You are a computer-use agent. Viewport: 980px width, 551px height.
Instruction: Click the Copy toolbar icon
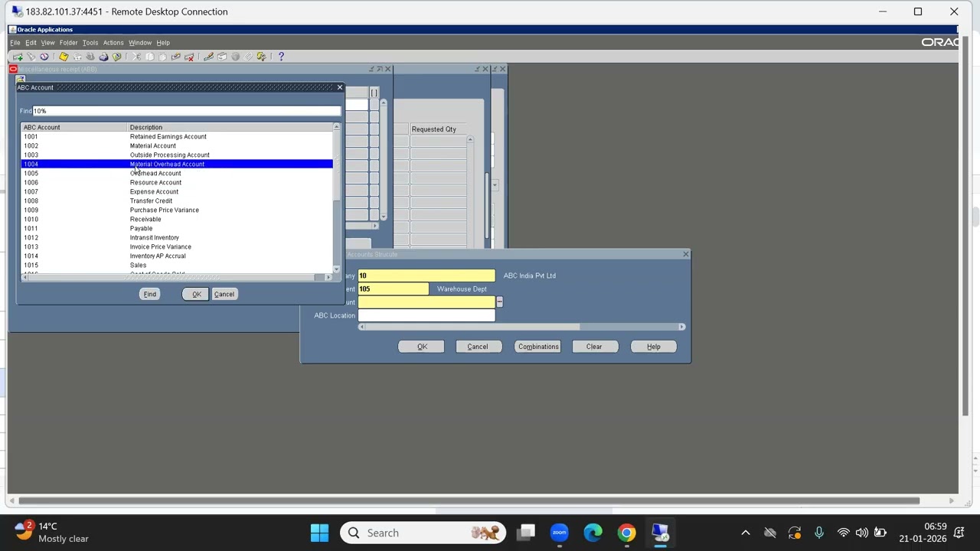[149, 57]
